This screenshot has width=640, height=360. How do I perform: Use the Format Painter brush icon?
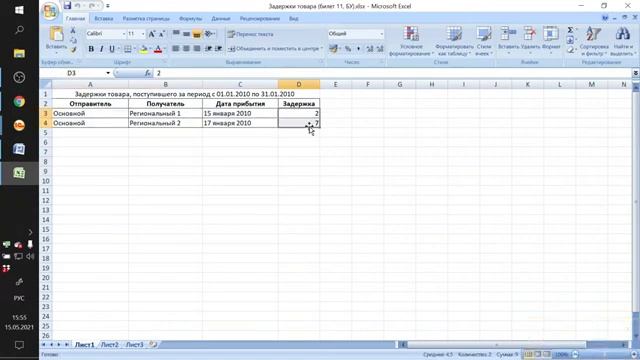point(73,49)
